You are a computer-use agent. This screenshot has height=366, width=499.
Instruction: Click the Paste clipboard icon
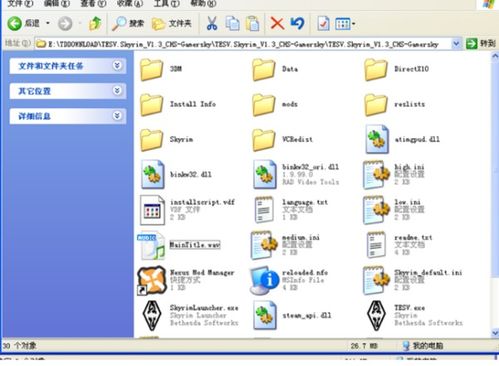click(x=252, y=23)
